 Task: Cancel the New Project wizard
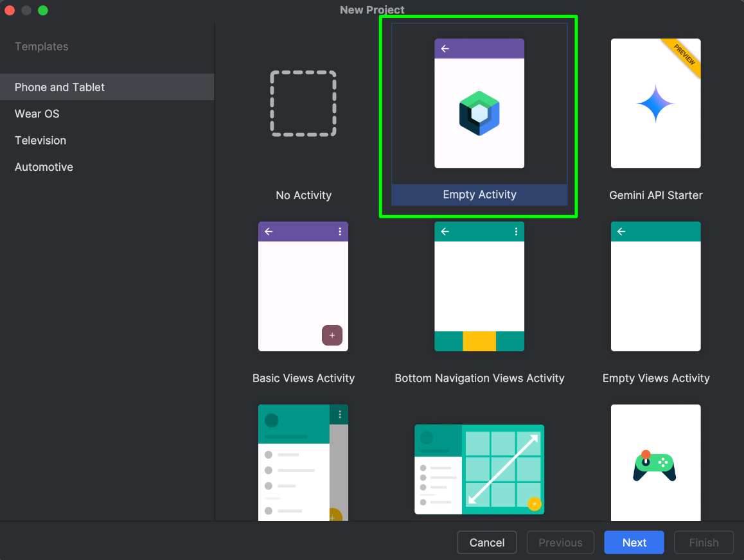coord(487,543)
